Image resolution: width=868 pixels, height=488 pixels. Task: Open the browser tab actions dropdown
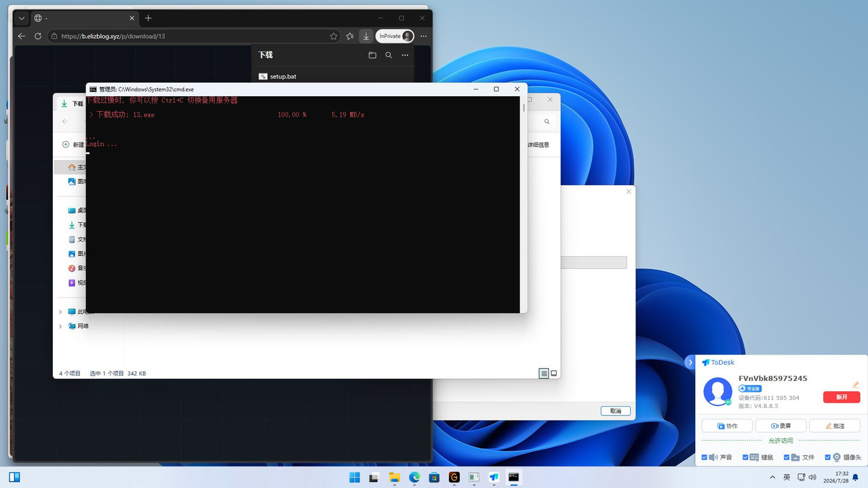22,18
